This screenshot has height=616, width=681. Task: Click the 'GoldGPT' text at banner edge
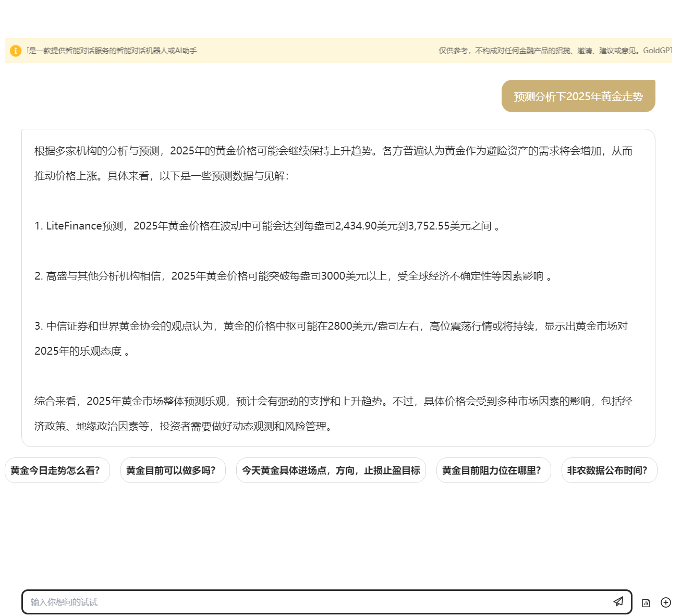click(657, 51)
